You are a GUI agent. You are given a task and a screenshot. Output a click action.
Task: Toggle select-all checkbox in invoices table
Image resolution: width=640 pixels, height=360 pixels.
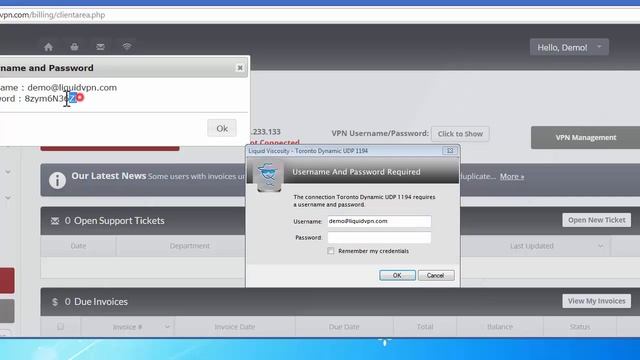click(60, 327)
